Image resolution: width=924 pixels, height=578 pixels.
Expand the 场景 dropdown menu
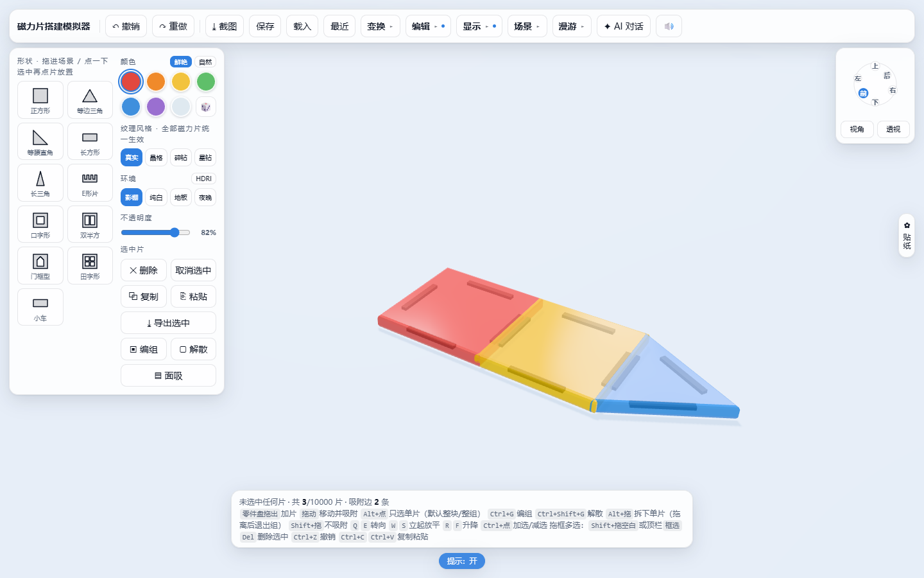click(x=527, y=26)
